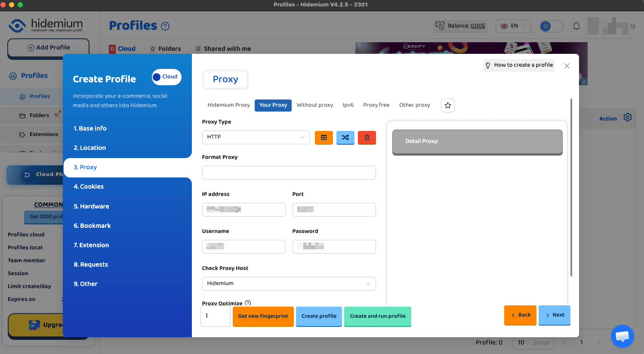Open Action column settings gear

[x=628, y=117]
